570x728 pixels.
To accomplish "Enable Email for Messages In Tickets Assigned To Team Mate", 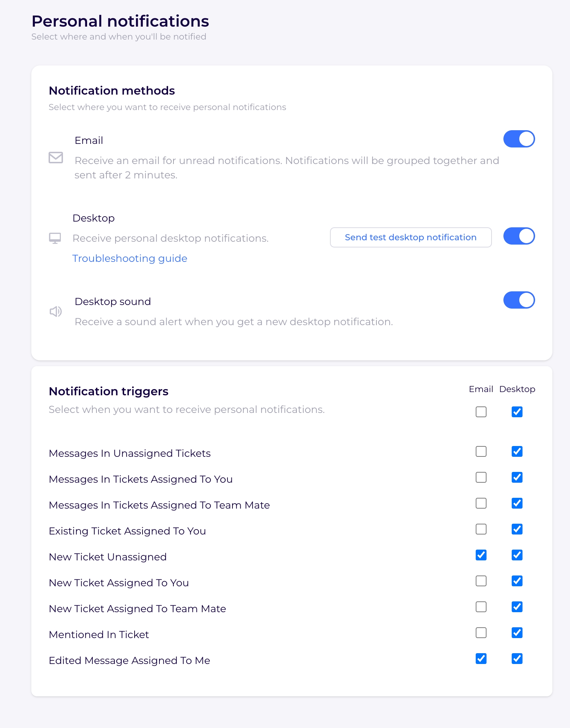I will (x=481, y=503).
